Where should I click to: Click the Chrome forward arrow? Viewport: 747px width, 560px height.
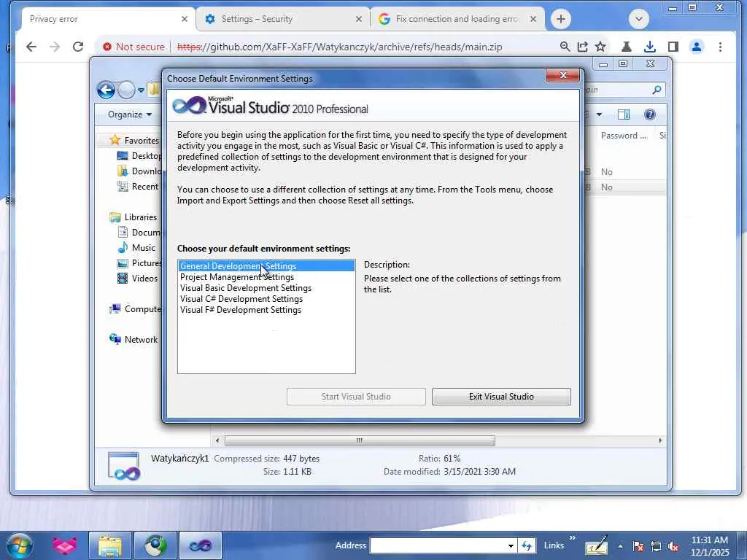point(55,47)
